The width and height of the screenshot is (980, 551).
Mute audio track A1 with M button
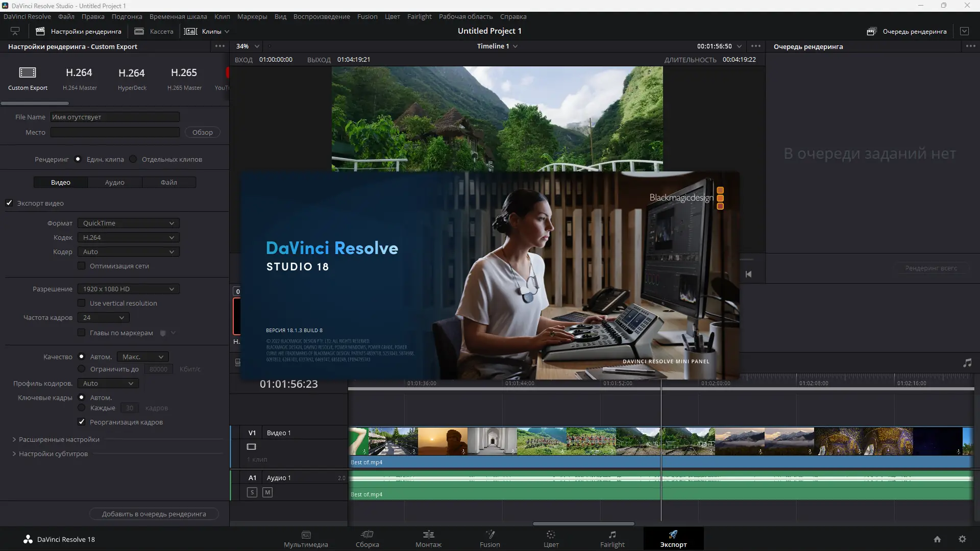267,492
